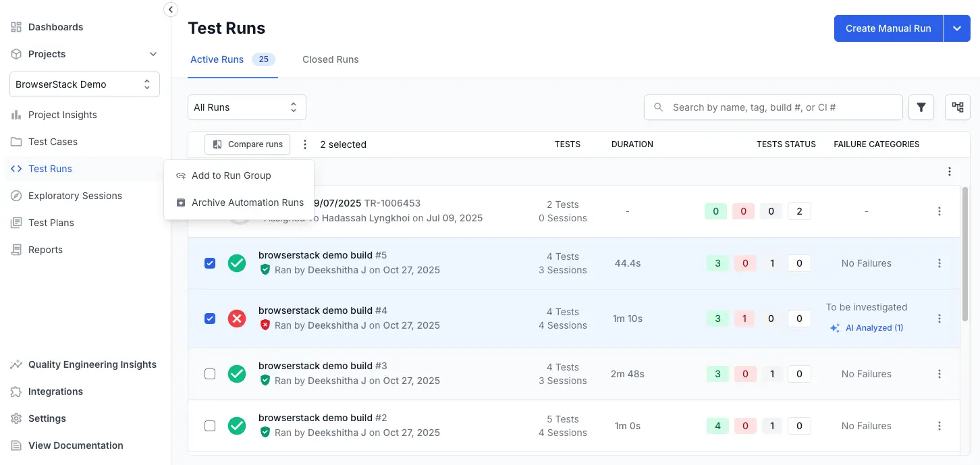Open the Test Cases section from the sidebar
Screen dimensions: 980x465
coord(52,142)
